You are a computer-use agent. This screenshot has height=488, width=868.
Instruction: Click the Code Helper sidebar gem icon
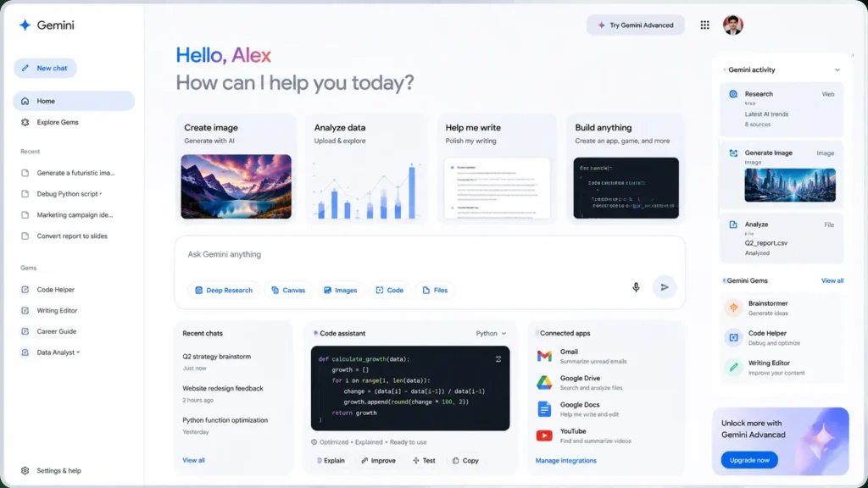tap(25, 290)
